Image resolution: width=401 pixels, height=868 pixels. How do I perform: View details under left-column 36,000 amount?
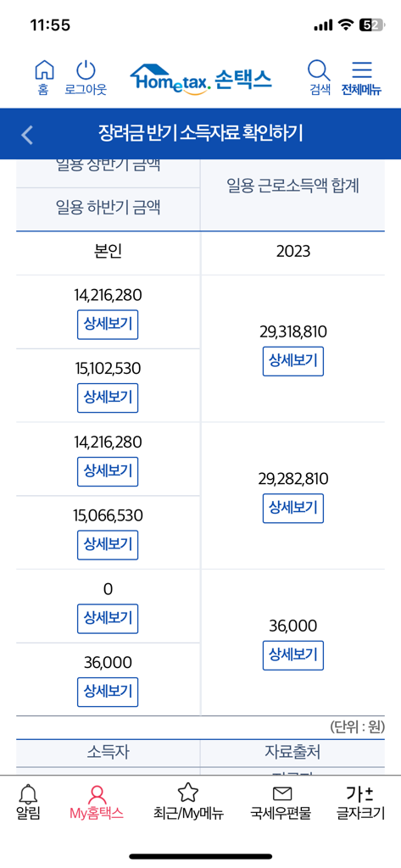tap(108, 692)
